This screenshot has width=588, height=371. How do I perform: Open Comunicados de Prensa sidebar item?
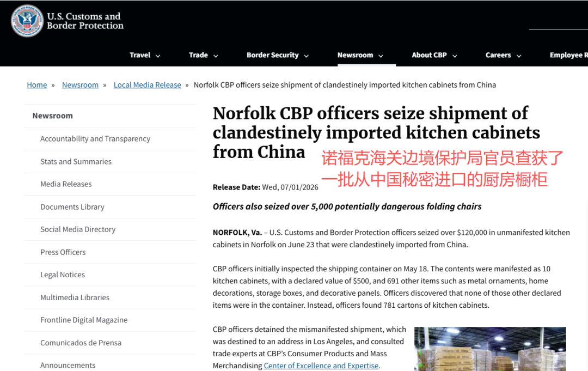pos(81,343)
